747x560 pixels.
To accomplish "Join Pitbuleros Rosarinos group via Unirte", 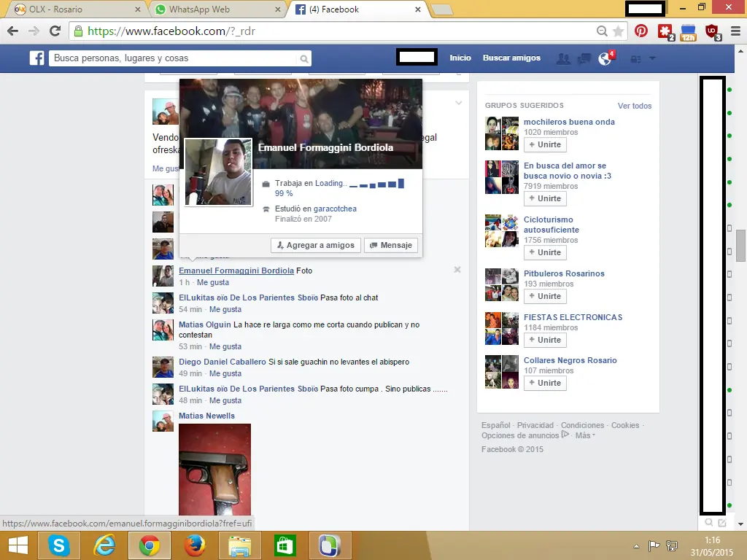I will point(545,296).
